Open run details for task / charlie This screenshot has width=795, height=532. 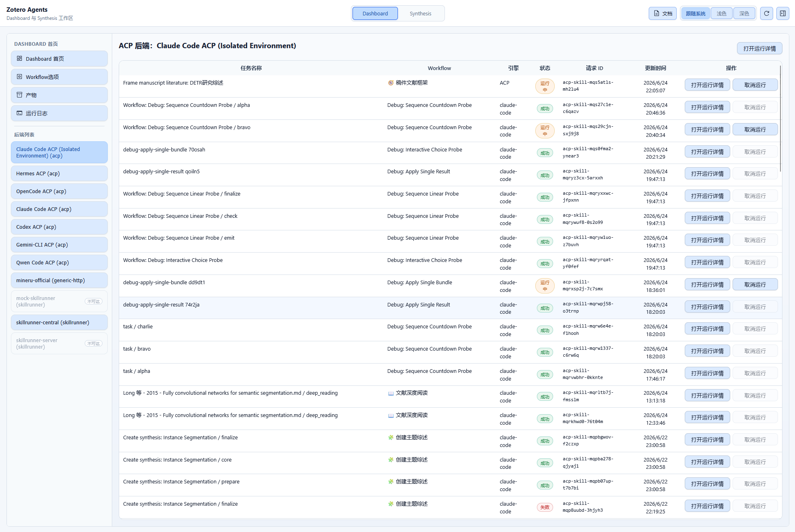click(x=707, y=329)
